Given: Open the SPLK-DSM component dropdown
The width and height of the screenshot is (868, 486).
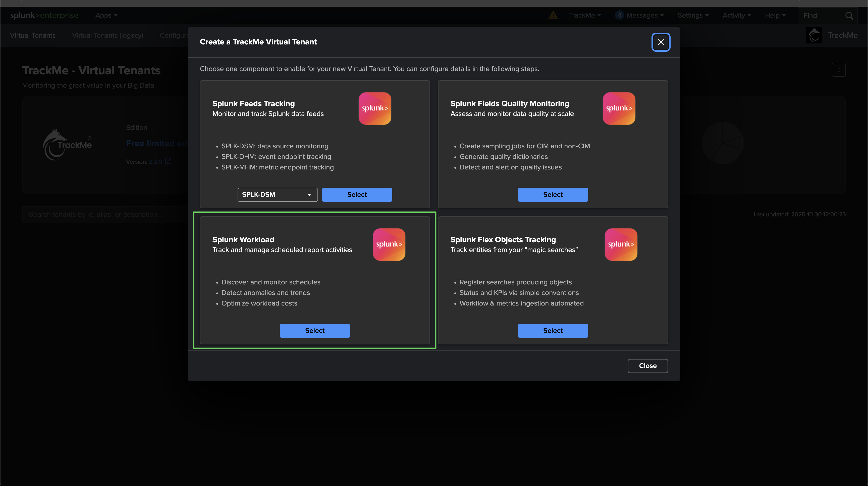Looking at the screenshot, I should click(277, 195).
